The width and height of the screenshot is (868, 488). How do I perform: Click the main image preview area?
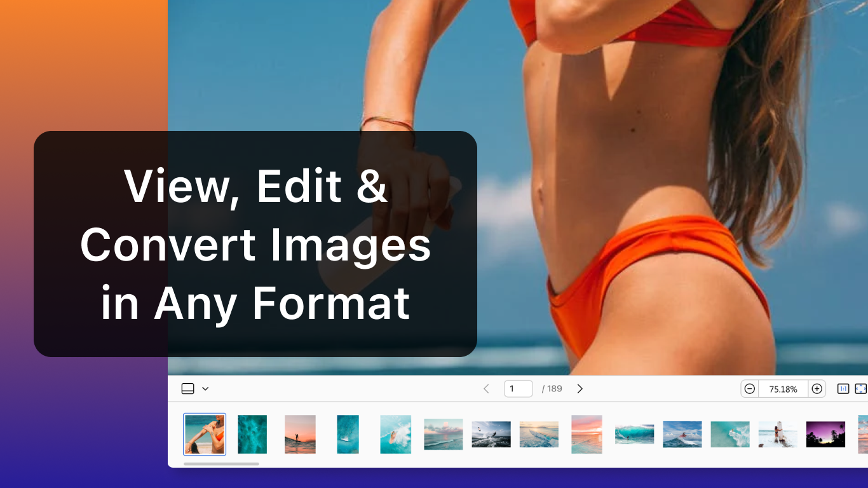click(x=635, y=191)
